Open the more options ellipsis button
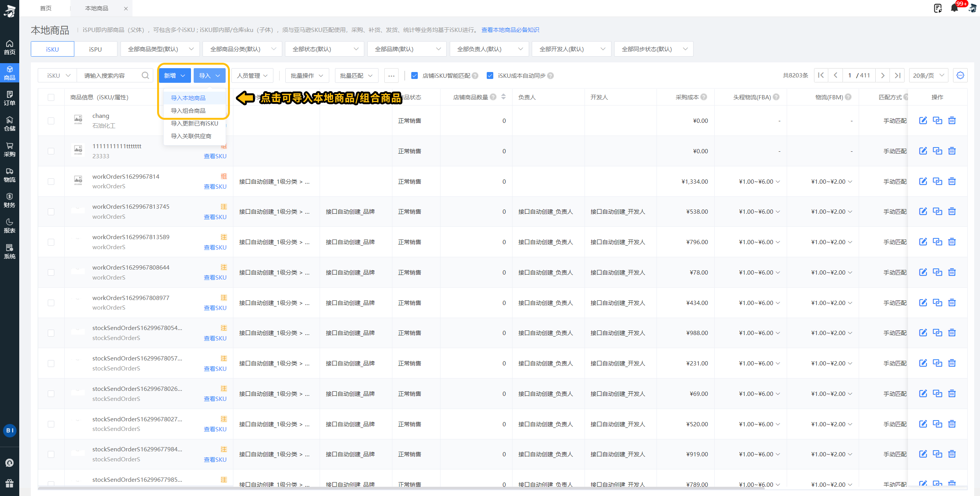Image resolution: width=980 pixels, height=496 pixels. pos(391,75)
